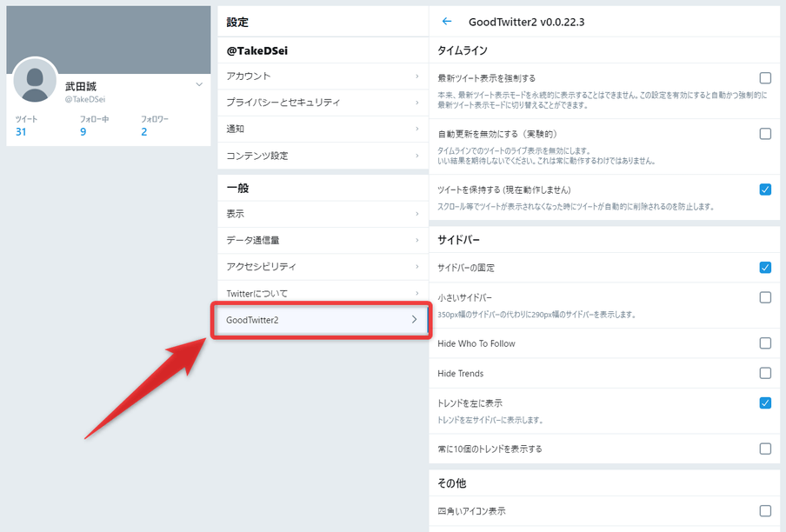Enable 自動更新を無効にする checkbox
The height and width of the screenshot is (532, 786).
(x=765, y=134)
